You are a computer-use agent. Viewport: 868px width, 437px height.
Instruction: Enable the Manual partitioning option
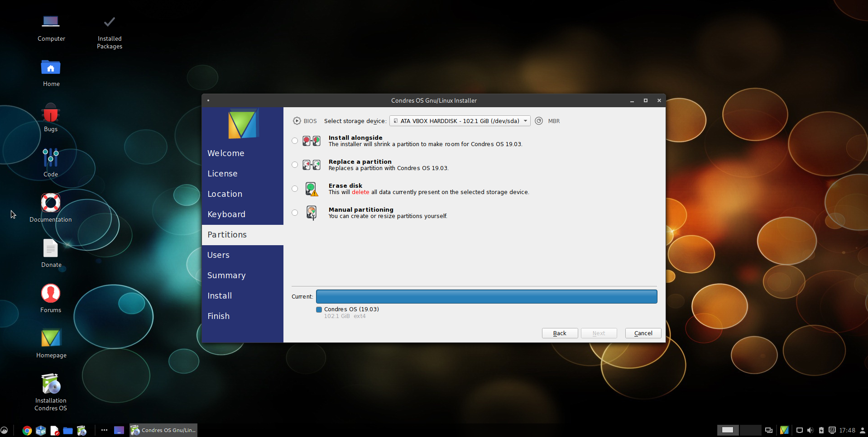tap(295, 213)
